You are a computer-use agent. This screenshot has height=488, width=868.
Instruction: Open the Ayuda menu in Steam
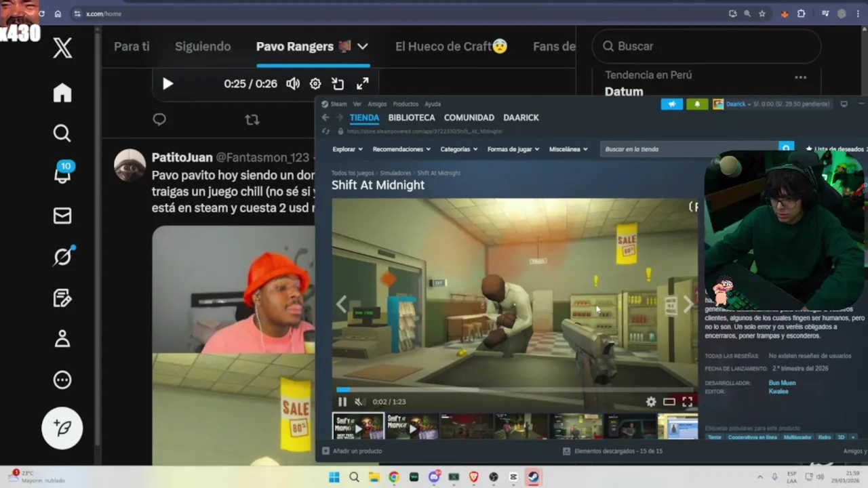pos(433,104)
